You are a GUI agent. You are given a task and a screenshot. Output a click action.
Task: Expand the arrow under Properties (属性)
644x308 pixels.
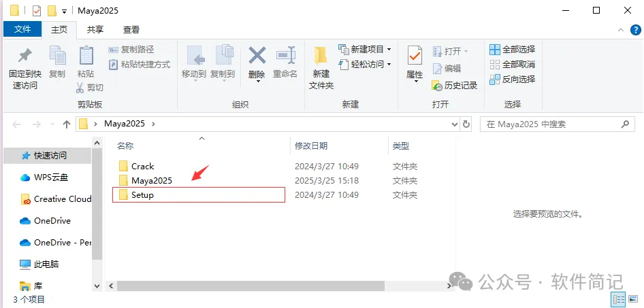[415, 81]
